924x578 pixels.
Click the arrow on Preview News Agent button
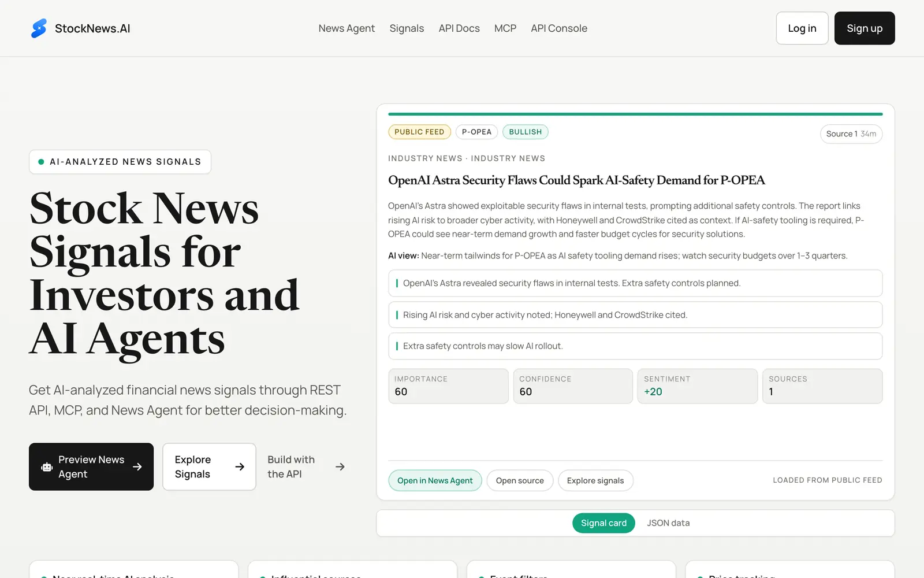pyautogui.click(x=137, y=466)
